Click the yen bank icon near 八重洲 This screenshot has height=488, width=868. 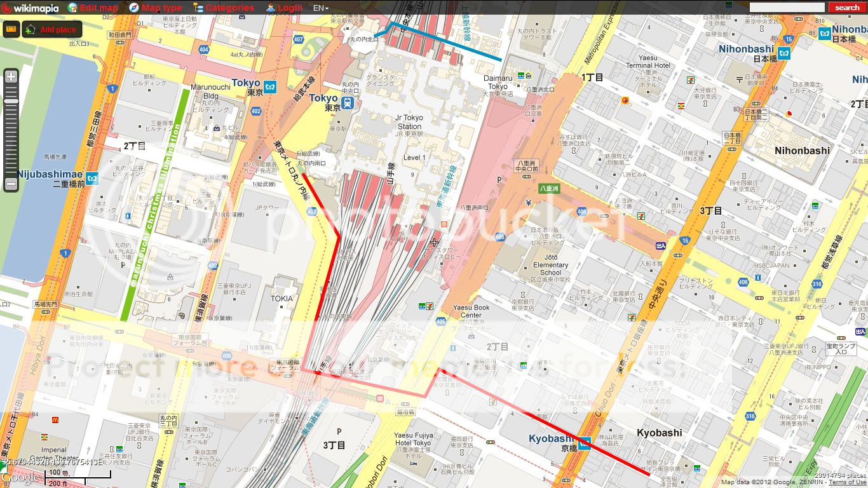point(529,202)
